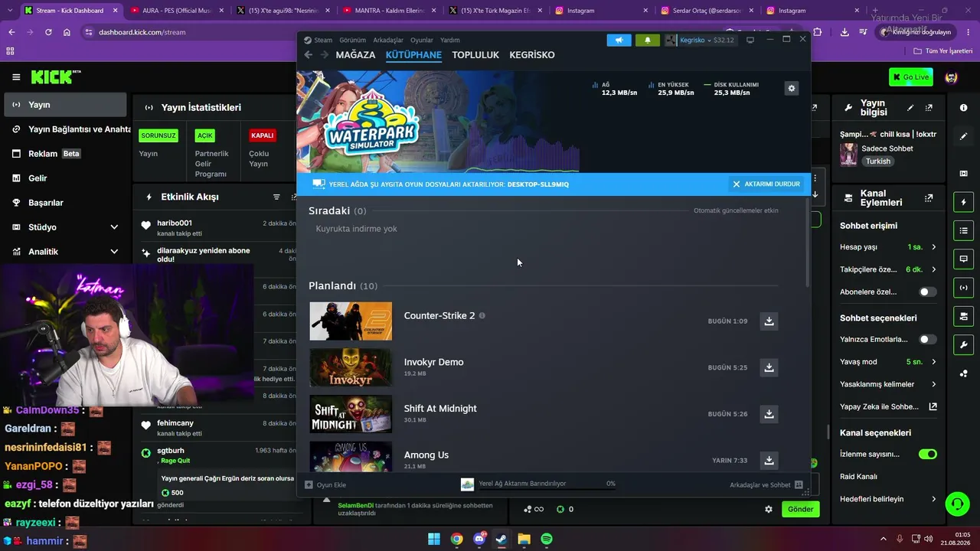The height and width of the screenshot is (551, 980).
Task: Go back in Steam navigation
Action: click(x=309, y=55)
